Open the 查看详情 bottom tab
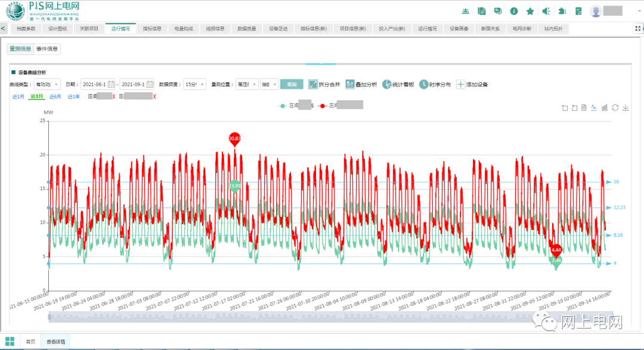Viewport: 644px width, 350px height. point(56,342)
